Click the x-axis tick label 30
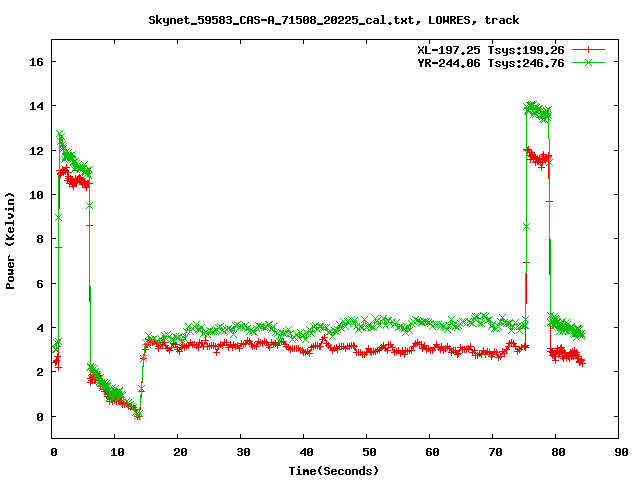 point(243,452)
